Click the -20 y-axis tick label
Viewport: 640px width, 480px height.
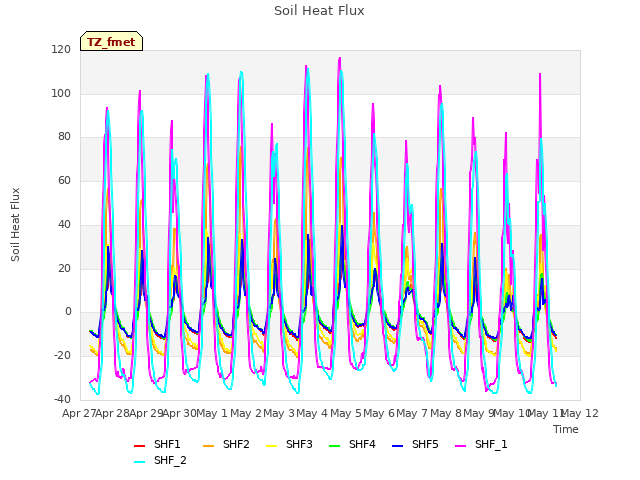pos(62,356)
